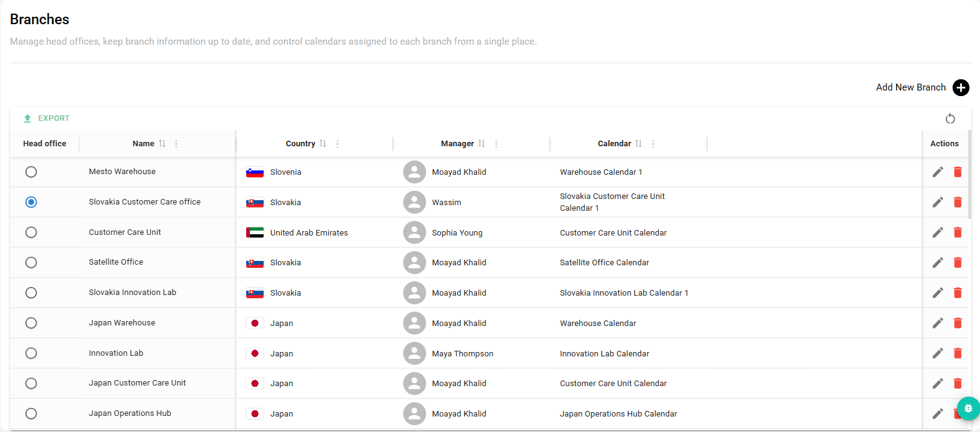980x432 pixels.
Task: Select Customer Care Unit head office radio
Action: click(x=31, y=232)
